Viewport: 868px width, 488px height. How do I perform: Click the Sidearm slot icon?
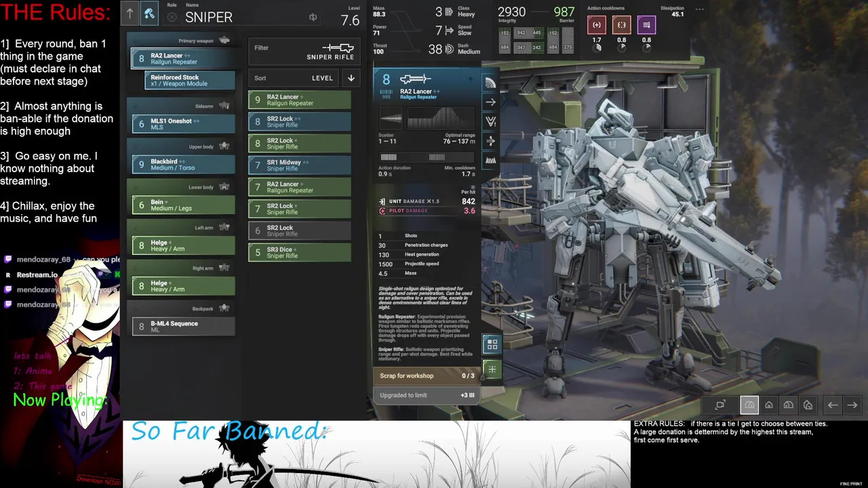[224, 106]
